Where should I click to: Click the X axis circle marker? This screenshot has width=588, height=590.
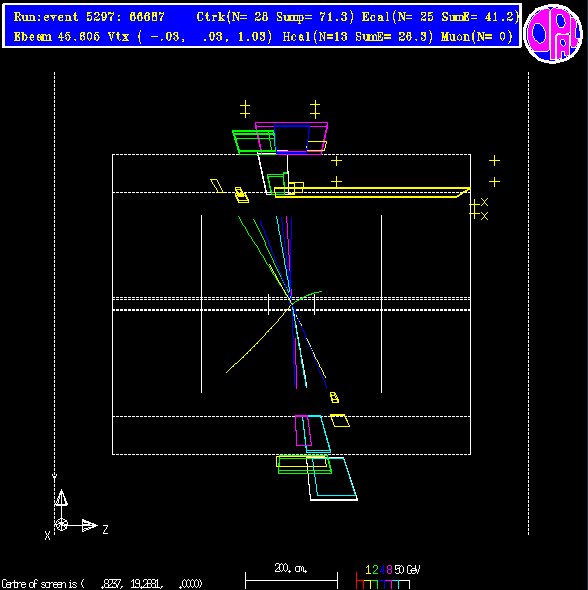pos(61,525)
